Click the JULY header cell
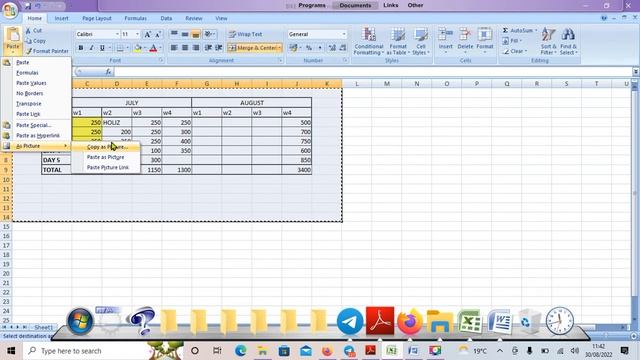The width and height of the screenshot is (640, 360). 131,103
